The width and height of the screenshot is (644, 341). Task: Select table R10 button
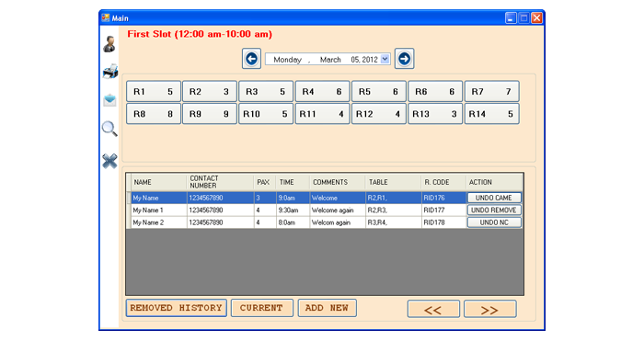point(266,114)
